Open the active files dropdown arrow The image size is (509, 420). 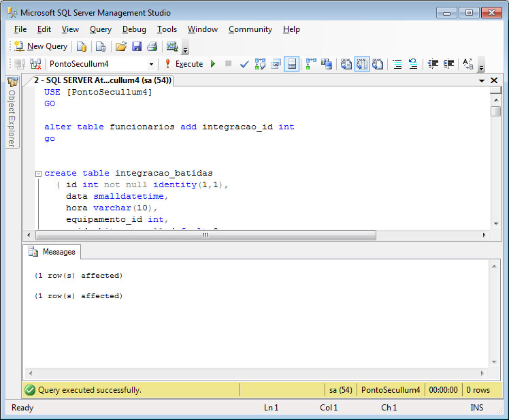(x=482, y=80)
